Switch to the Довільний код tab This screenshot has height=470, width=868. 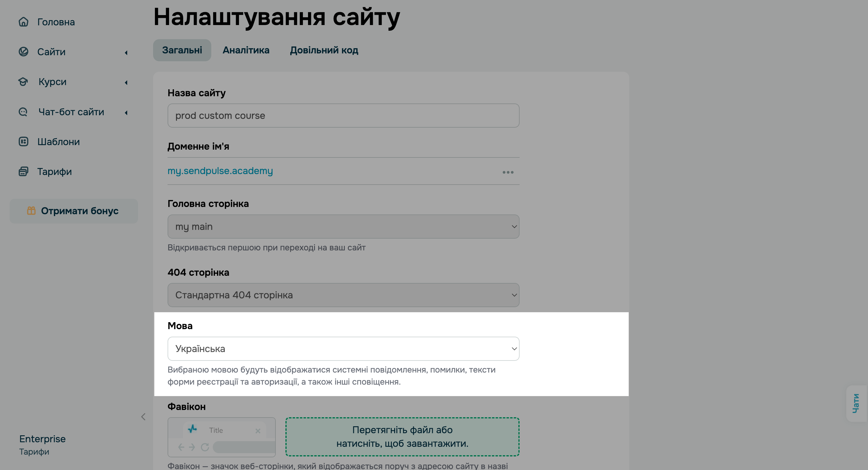324,50
